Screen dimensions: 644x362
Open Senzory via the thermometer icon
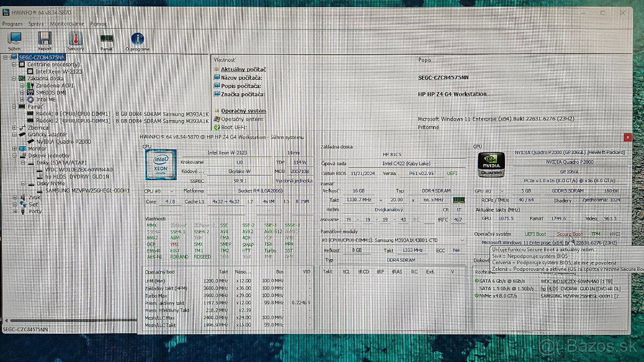coord(75,39)
